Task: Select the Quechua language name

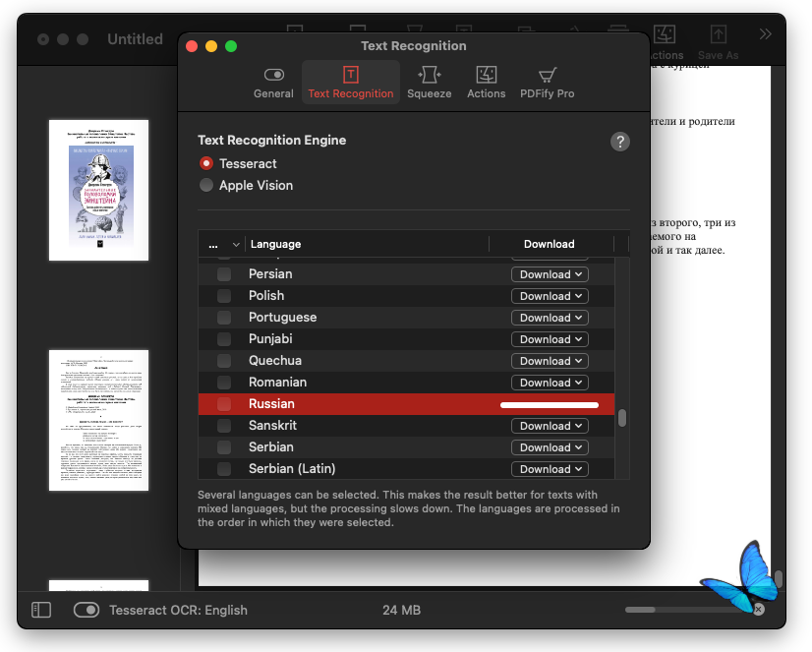Action: (x=275, y=361)
